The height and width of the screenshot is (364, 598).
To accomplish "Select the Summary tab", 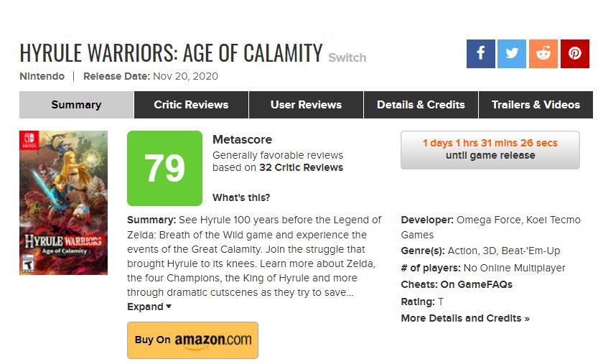I will (76, 105).
